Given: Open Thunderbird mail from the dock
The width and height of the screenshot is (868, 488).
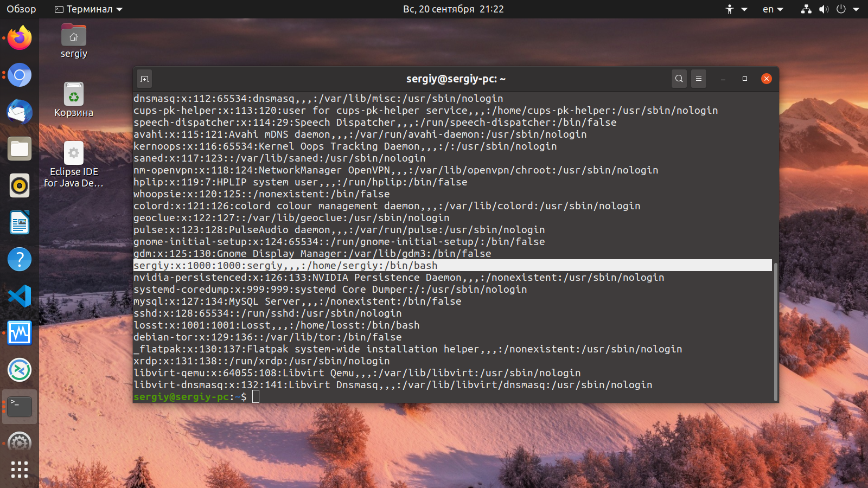Looking at the screenshot, I should [20, 112].
